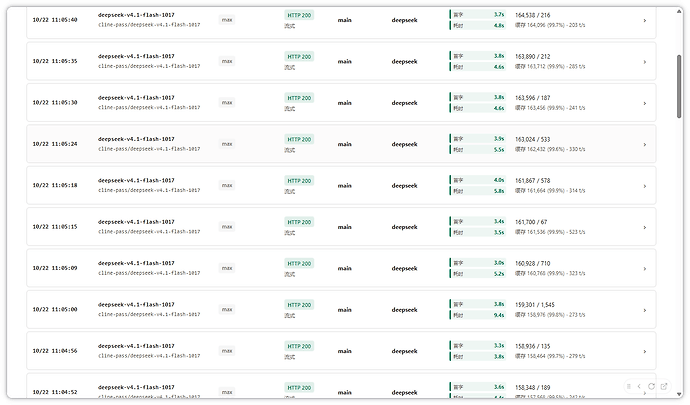The image size is (690, 405).
Task: Click HTTP 200 badge in 11:05:40 row
Action: click(x=299, y=15)
